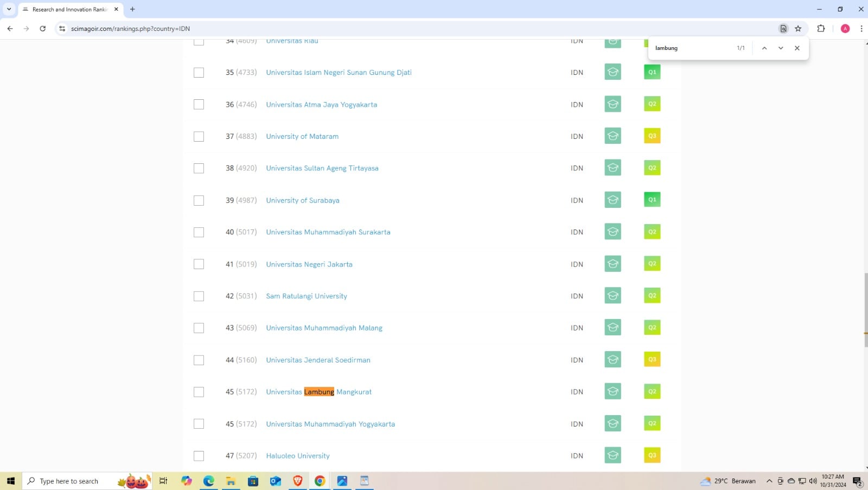Open the browser extensions menu
This screenshot has height=490, width=868.
821,29
